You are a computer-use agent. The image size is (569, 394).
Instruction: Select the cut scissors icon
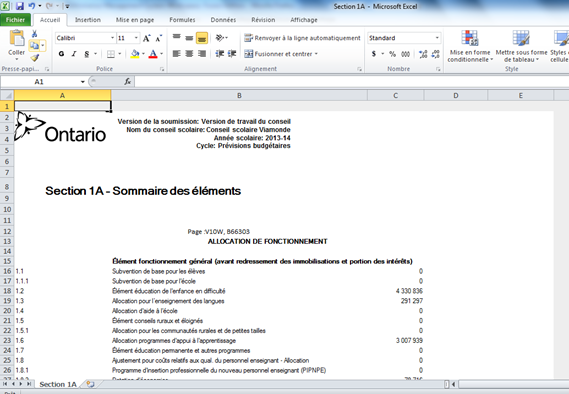click(x=34, y=34)
